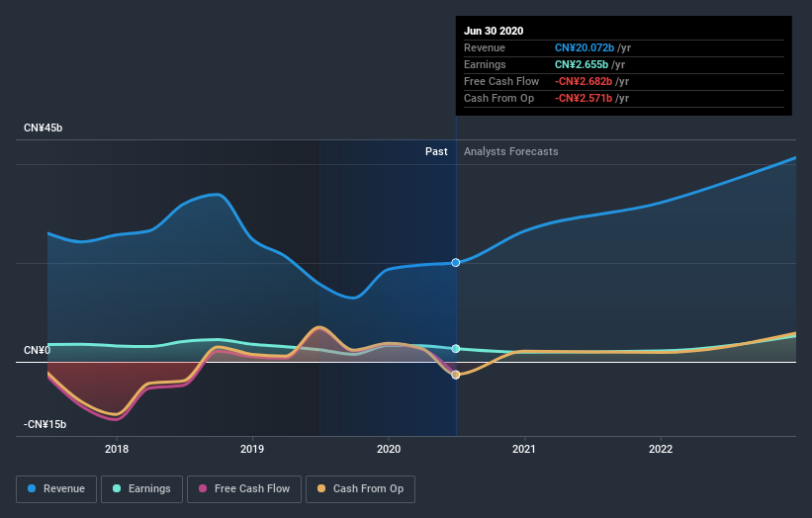Image resolution: width=812 pixels, height=518 pixels.
Task: Select the 2019 x-axis label
Action: [252, 449]
